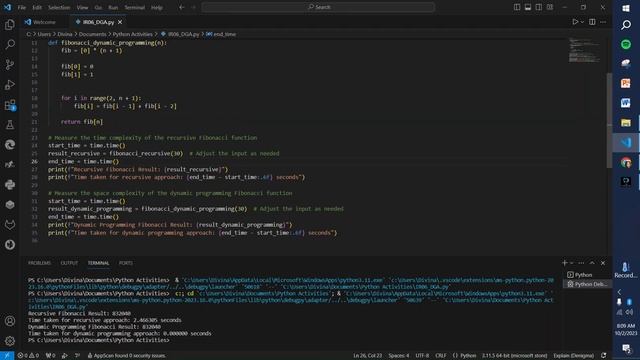Image resolution: width=640 pixels, height=360 pixels.
Task: Click the Ln 26, Col 23 status item
Action: 367,356
